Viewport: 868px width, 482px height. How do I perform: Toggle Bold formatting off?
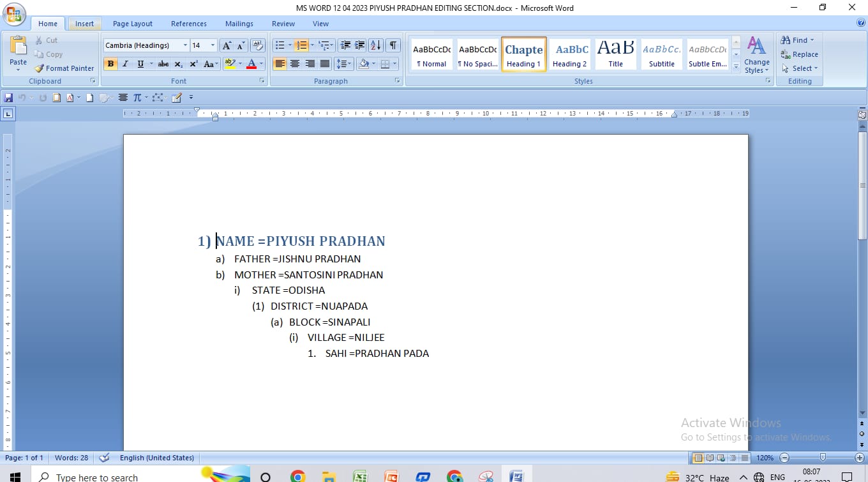tap(110, 64)
